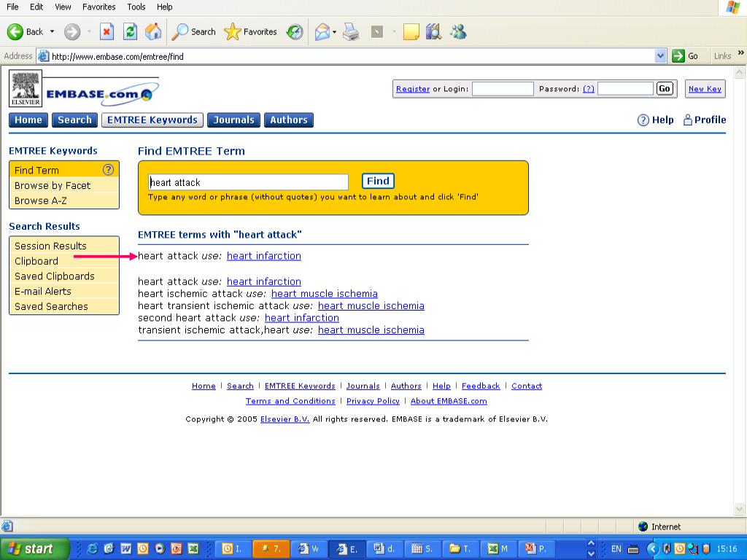Go to the browser Home page icon

tap(153, 32)
